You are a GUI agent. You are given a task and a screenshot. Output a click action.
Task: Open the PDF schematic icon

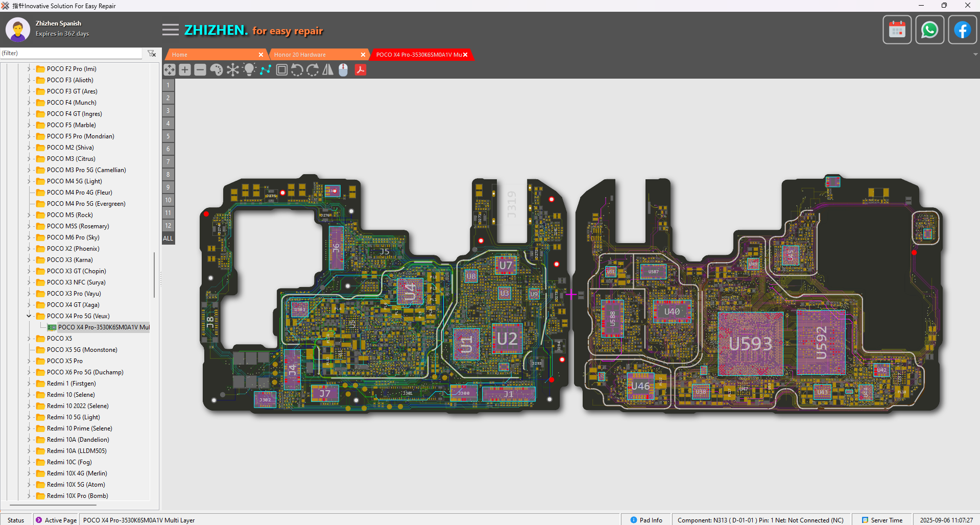coord(361,70)
